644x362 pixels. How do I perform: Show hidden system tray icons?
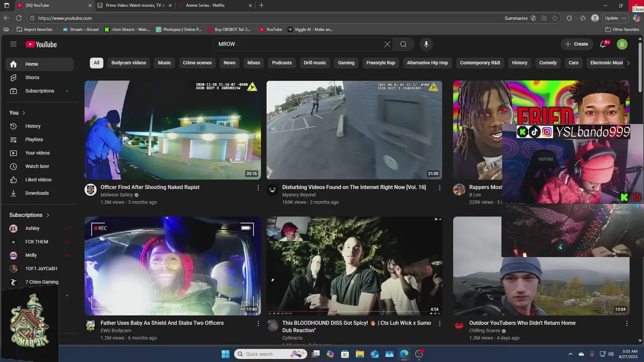[x=570, y=354]
